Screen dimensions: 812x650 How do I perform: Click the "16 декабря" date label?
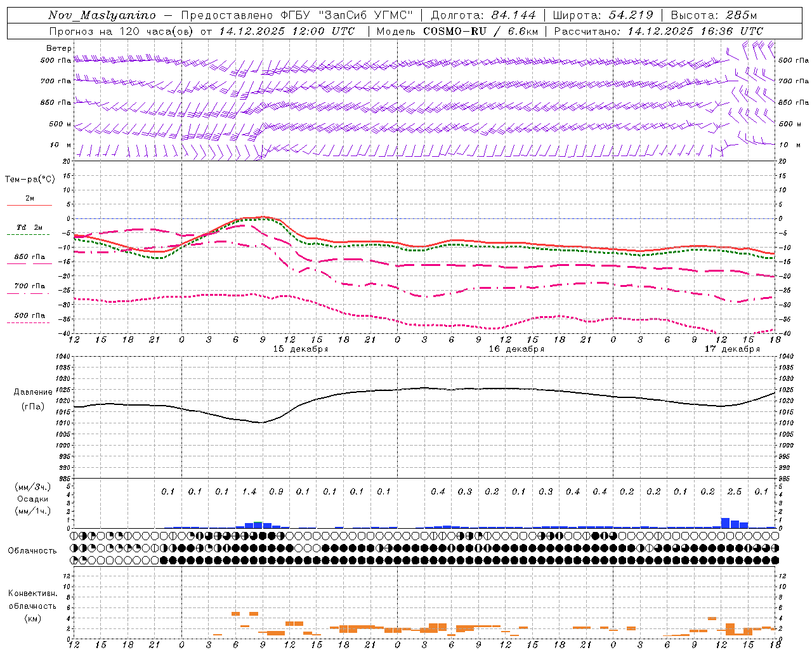pyautogui.click(x=516, y=349)
